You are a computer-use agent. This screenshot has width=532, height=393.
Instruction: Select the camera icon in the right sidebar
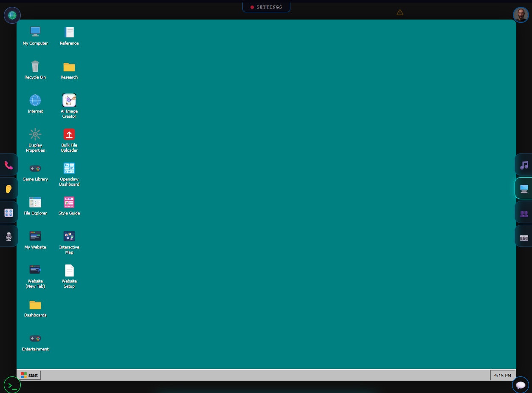(x=524, y=237)
